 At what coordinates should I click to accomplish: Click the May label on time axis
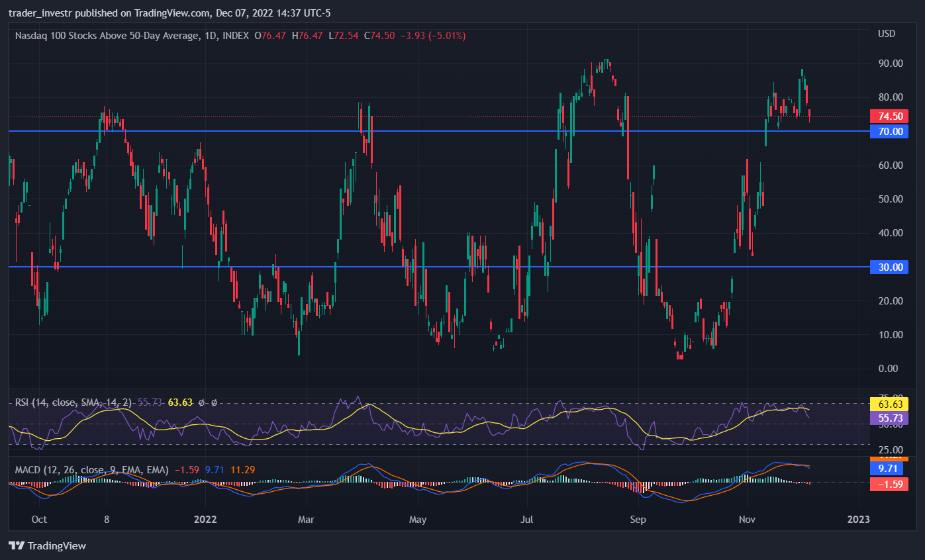tap(418, 520)
